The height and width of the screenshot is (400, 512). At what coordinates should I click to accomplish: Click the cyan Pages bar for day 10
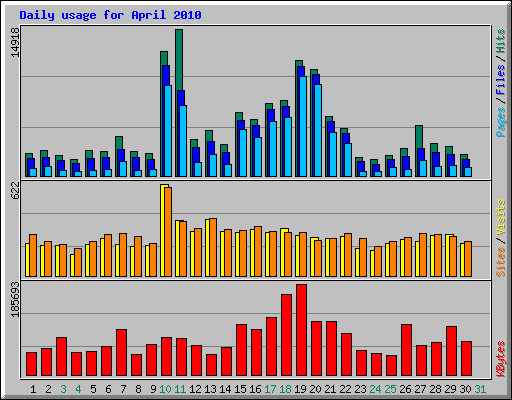click(168, 131)
